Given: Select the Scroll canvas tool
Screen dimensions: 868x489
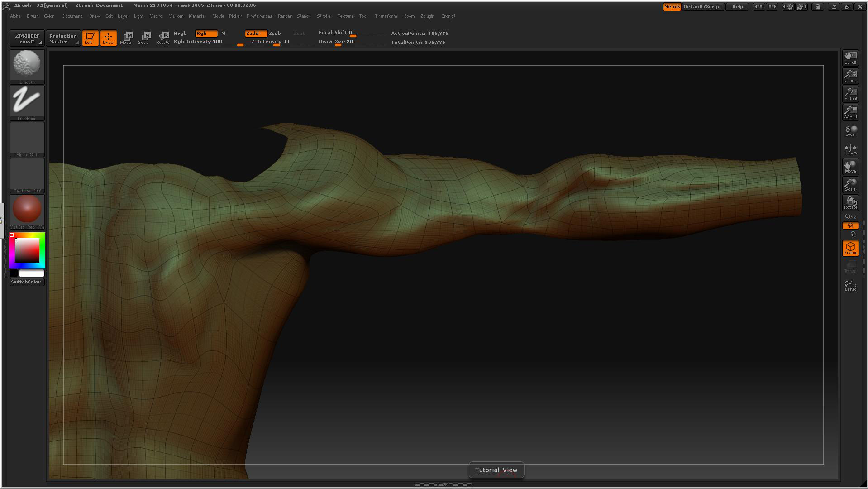Looking at the screenshot, I should point(850,58).
